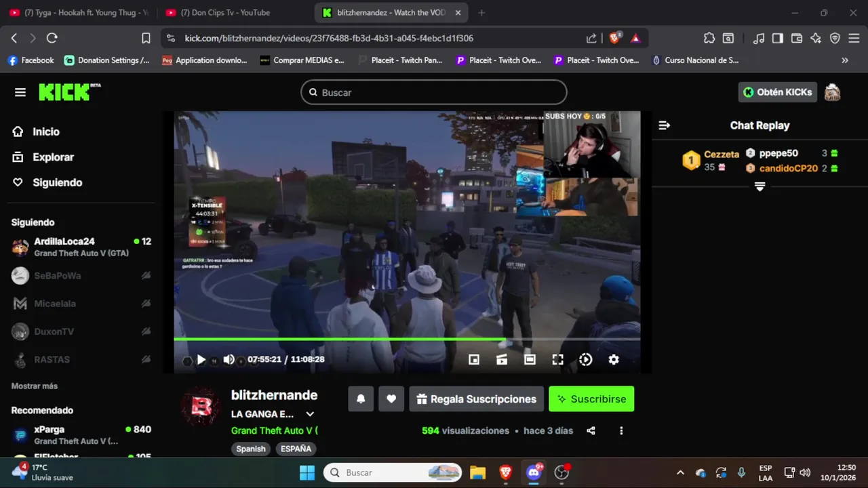Viewport: 868px width, 488px height.
Task: Click the Facebook bookmark
Action: coord(31,60)
